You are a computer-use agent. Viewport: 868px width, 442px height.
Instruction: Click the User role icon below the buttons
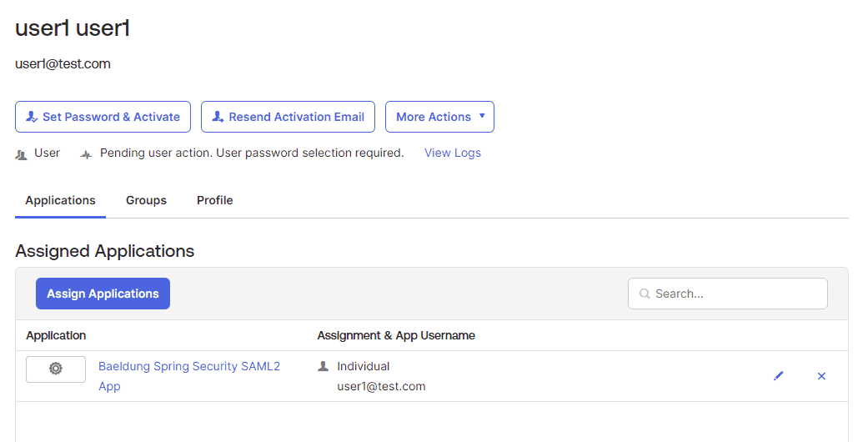22,154
